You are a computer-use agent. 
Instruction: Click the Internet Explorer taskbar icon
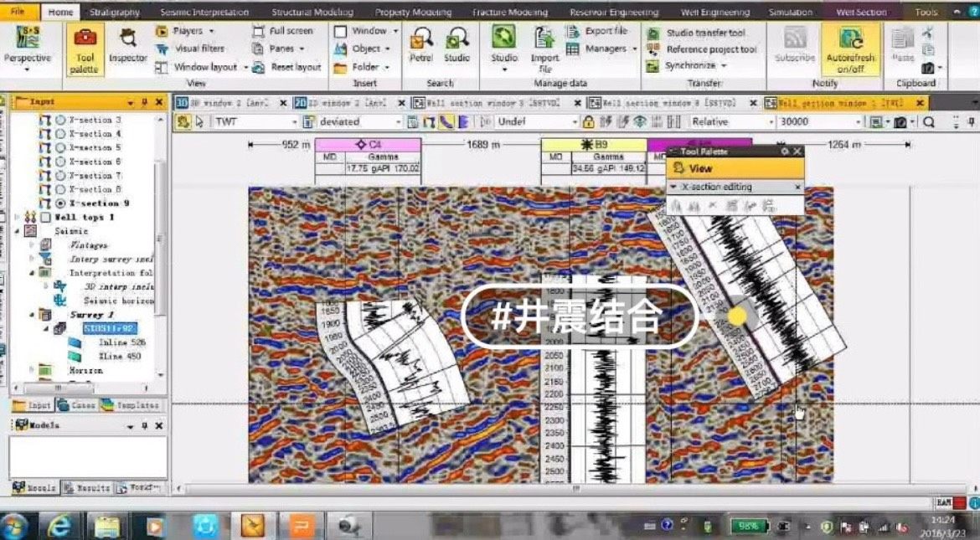tap(59, 526)
